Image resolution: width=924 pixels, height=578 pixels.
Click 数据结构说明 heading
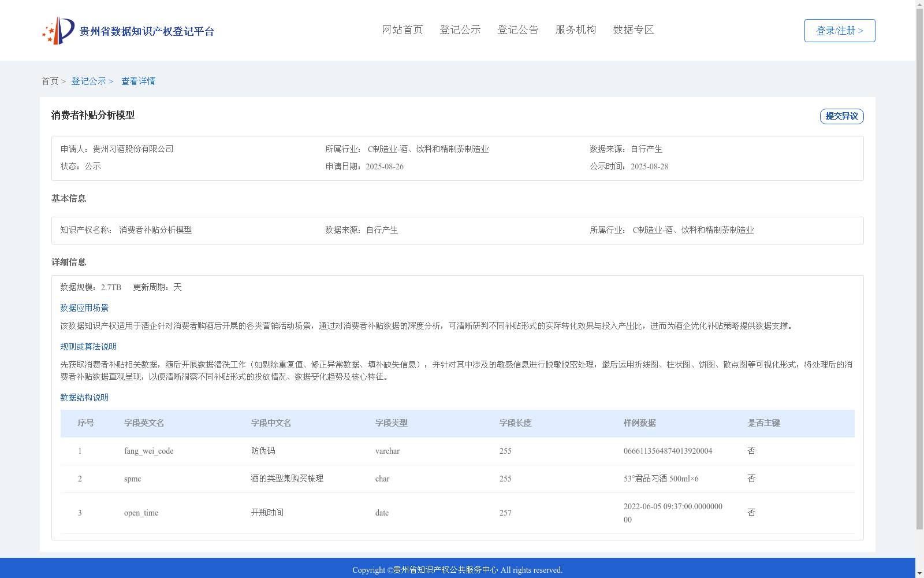84,398
